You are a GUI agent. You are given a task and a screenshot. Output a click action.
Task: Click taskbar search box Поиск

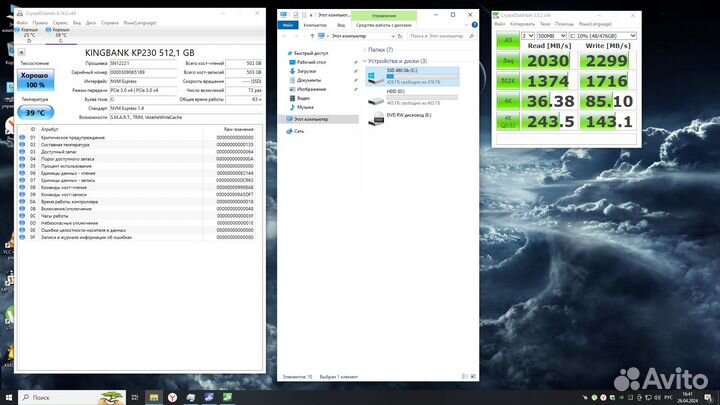72,397
